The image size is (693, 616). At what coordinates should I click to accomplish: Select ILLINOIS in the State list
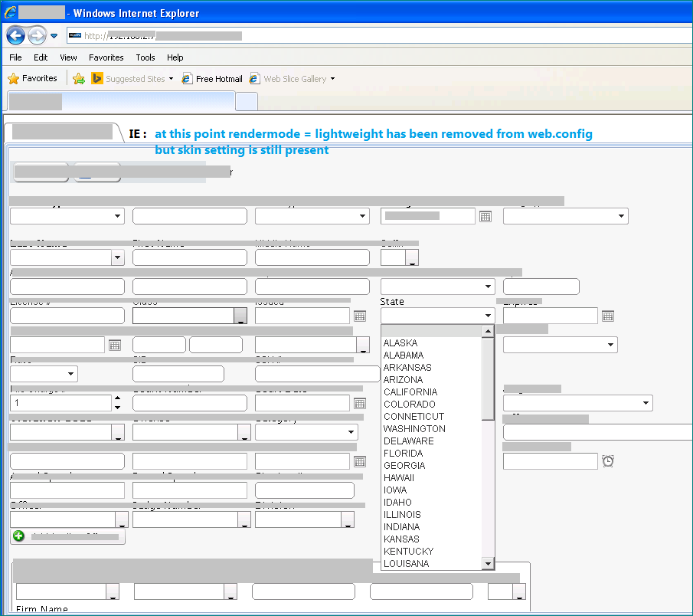(431, 515)
